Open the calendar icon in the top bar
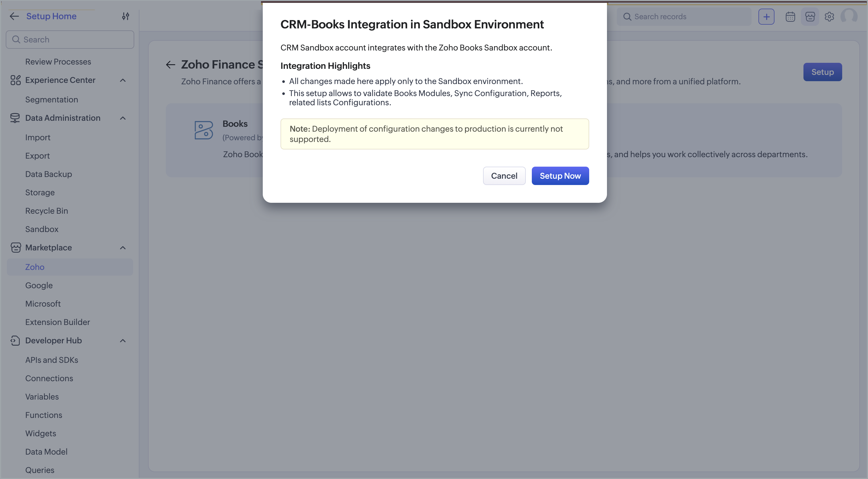 tap(790, 17)
